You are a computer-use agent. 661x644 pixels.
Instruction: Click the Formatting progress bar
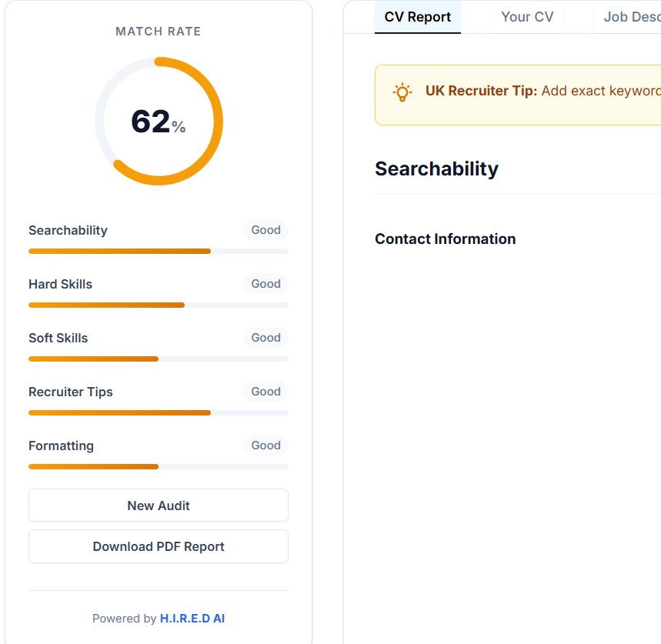(x=159, y=466)
